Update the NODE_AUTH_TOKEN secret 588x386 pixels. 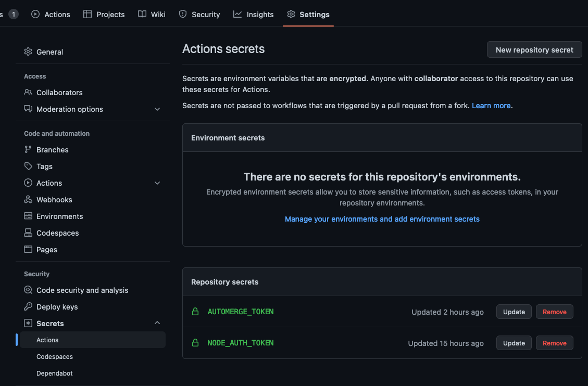[514, 343]
